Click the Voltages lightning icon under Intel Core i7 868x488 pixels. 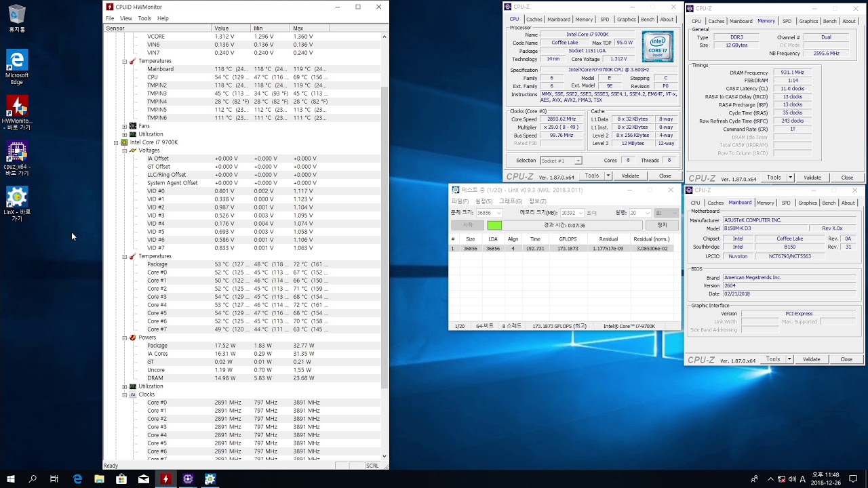pyautogui.click(x=133, y=150)
